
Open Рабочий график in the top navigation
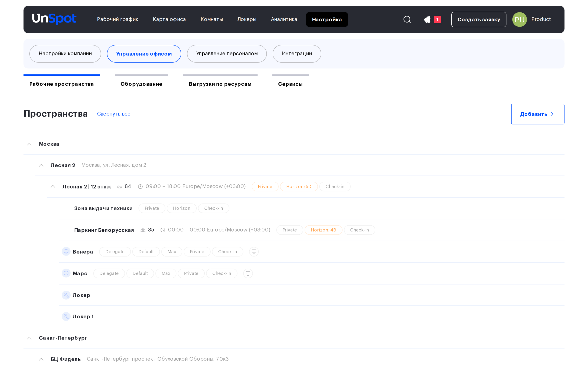(118, 19)
